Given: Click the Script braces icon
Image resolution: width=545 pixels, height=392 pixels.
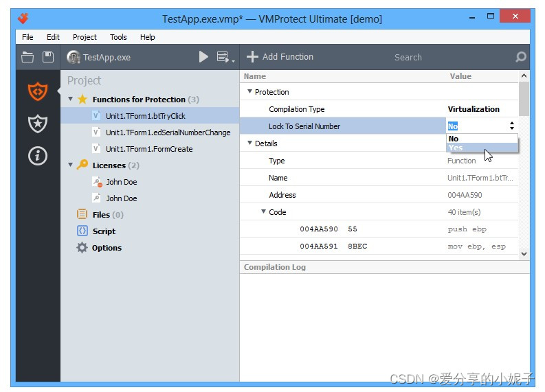Looking at the screenshot, I should tap(82, 231).
